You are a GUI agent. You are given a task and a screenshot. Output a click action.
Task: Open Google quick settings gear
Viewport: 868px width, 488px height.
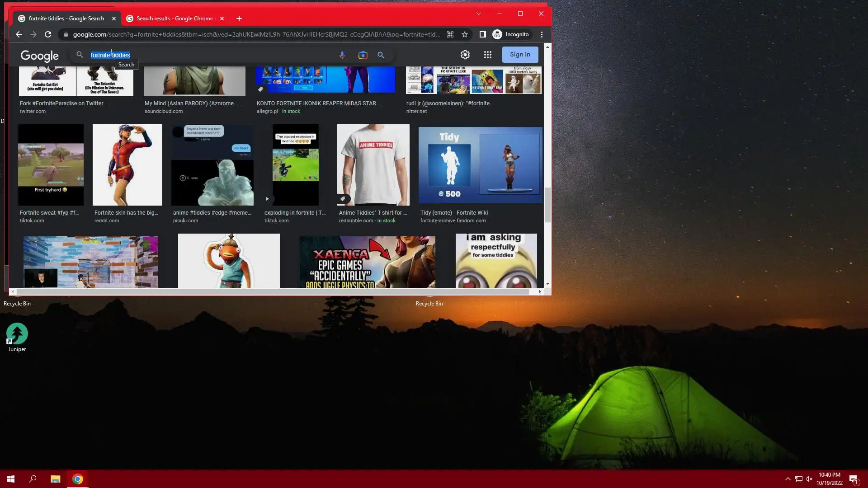(x=465, y=55)
